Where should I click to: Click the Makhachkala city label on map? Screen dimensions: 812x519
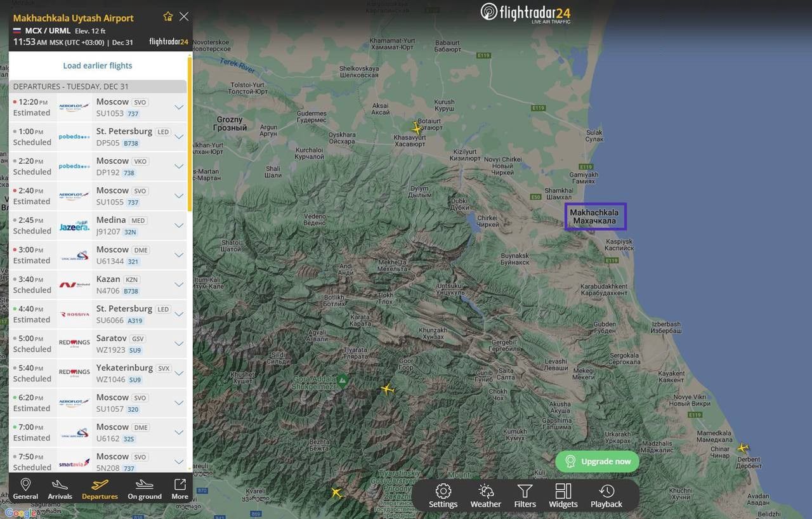point(594,216)
